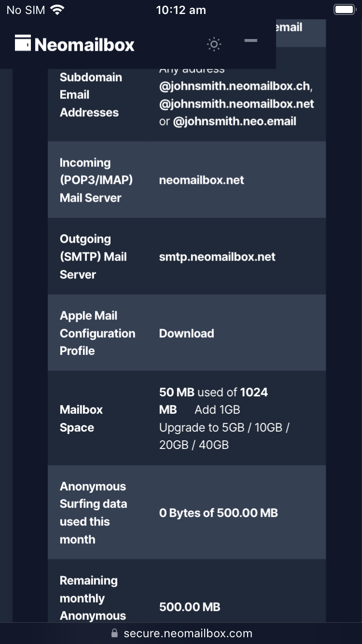The image size is (362, 644).
Task: Click Incoming (POP3/IMAP) Mail Server label
Action: 96,180
